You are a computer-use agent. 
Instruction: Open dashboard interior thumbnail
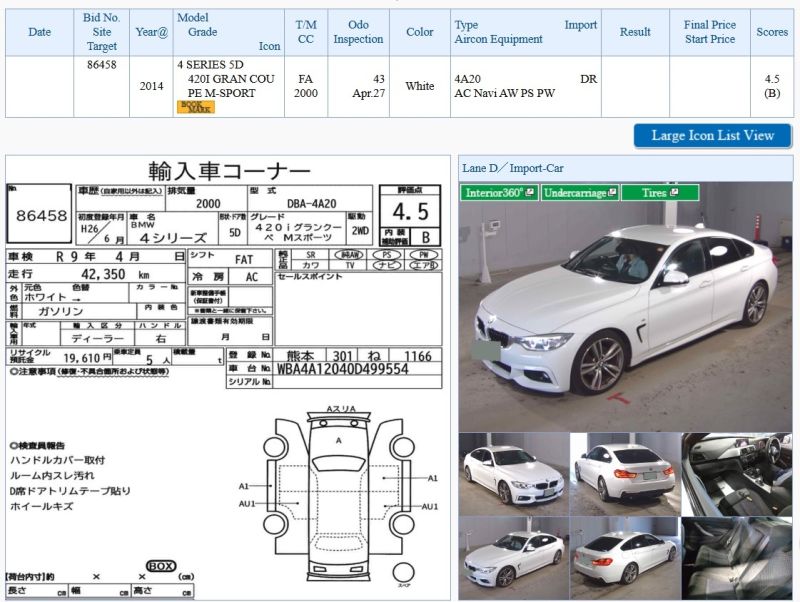click(737, 474)
